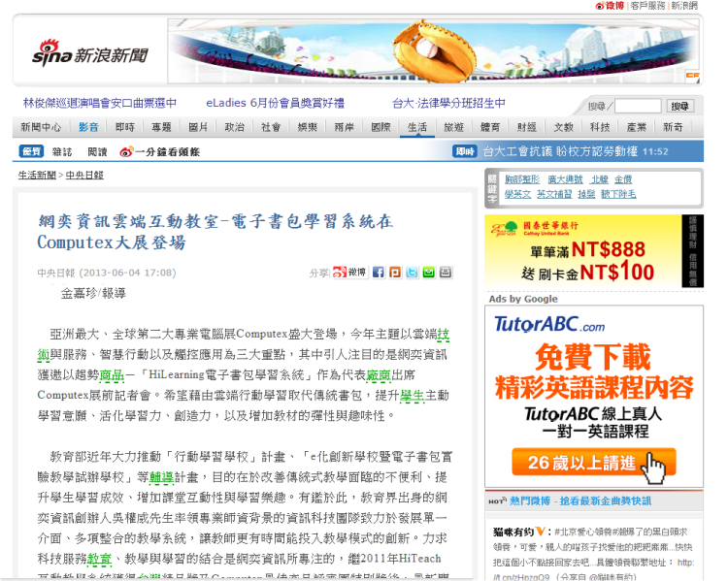Open 熱門微博 section header link
728x581 pixels.
pos(580,501)
